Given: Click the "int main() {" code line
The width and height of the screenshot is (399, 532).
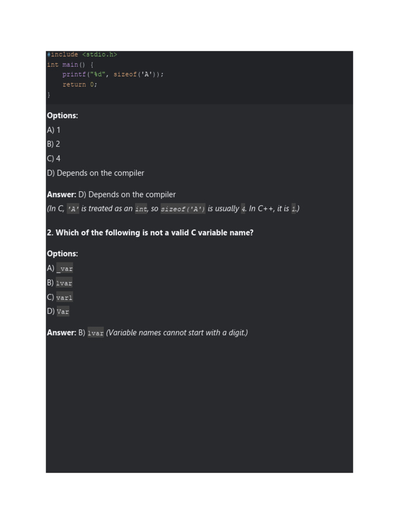Looking at the screenshot, I should click(70, 64).
